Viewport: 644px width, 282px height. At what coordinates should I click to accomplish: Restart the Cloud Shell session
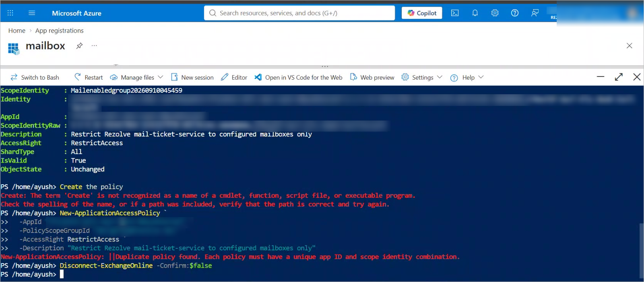(x=89, y=77)
